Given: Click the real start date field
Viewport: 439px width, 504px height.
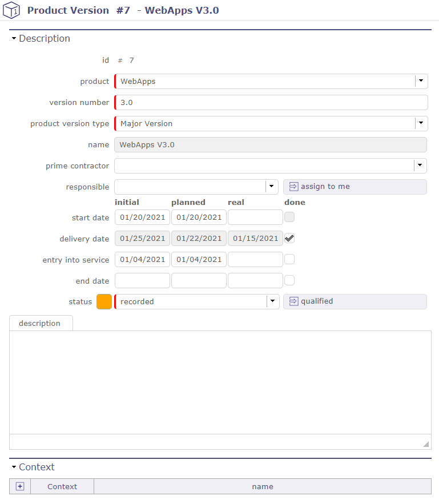Looking at the screenshot, I should pos(255,217).
